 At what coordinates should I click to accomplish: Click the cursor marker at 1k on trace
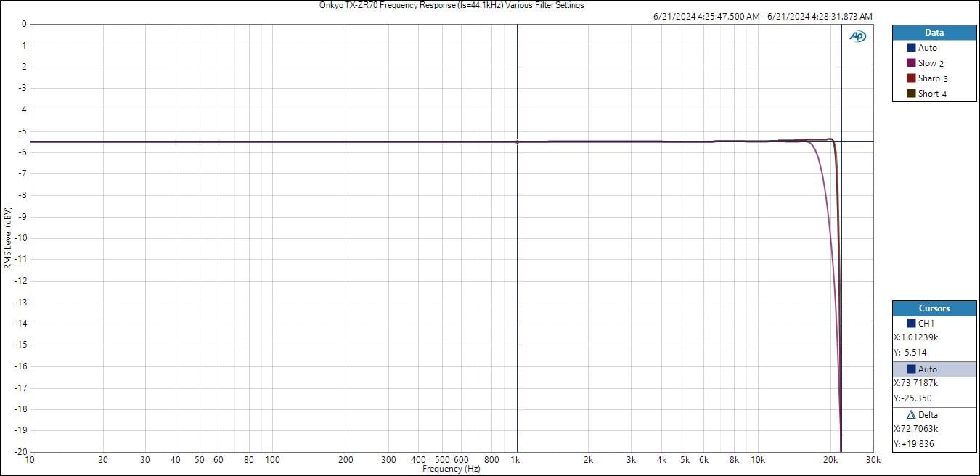point(517,142)
